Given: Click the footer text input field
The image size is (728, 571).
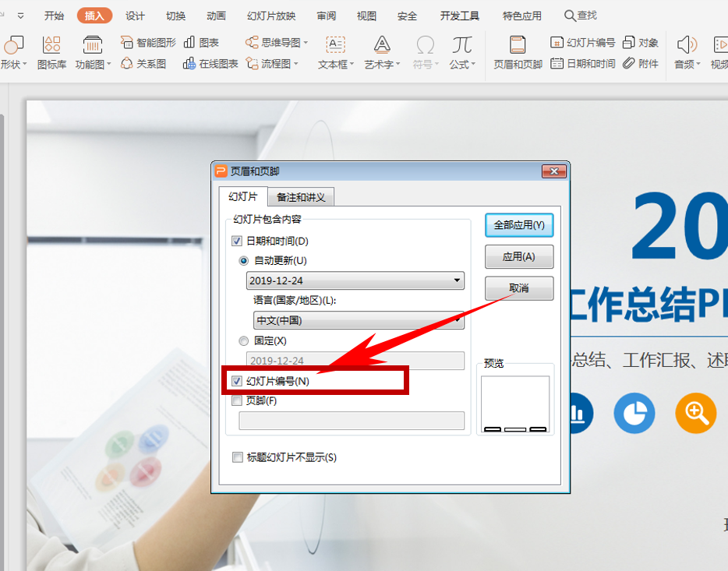Looking at the screenshot, I should [352, 420].
